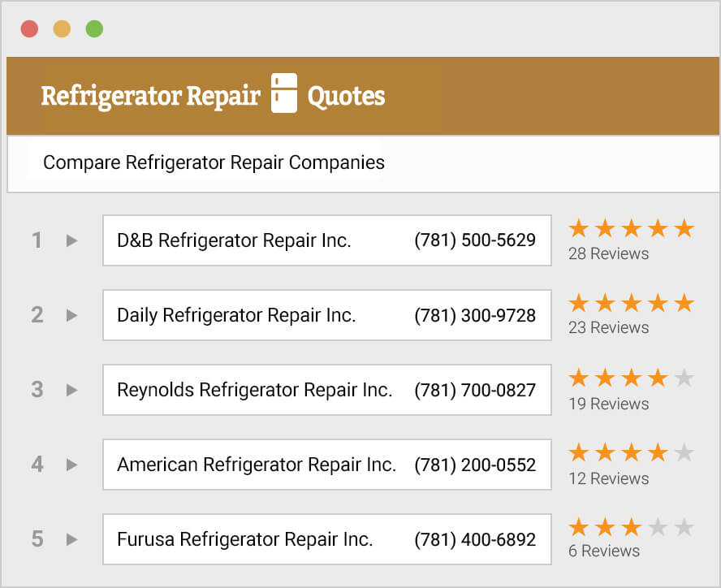The width and height of the screenshot is (721, 588).
Task: Click the yellow traffic light button
Action: 62,28
